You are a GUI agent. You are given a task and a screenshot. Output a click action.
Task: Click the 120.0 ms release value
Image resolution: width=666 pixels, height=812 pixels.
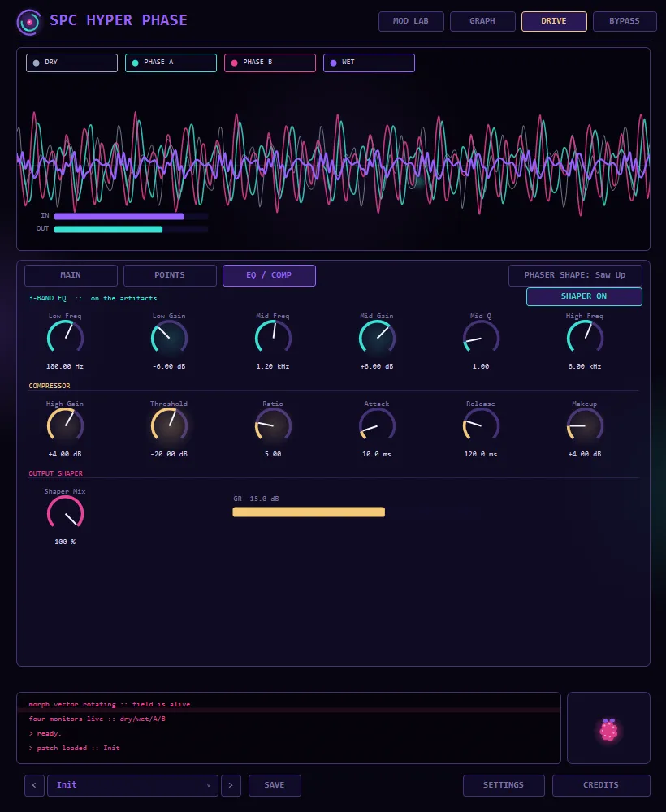pos(481,454)
